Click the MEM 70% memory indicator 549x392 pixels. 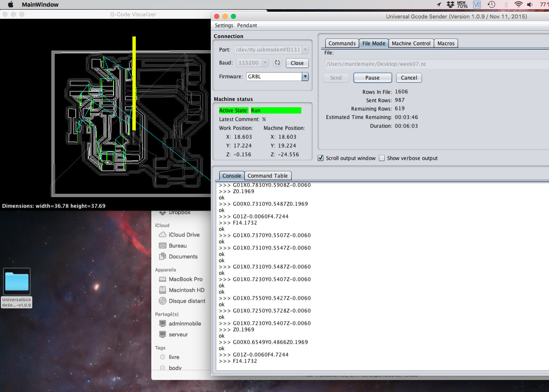tap(462, 5)
